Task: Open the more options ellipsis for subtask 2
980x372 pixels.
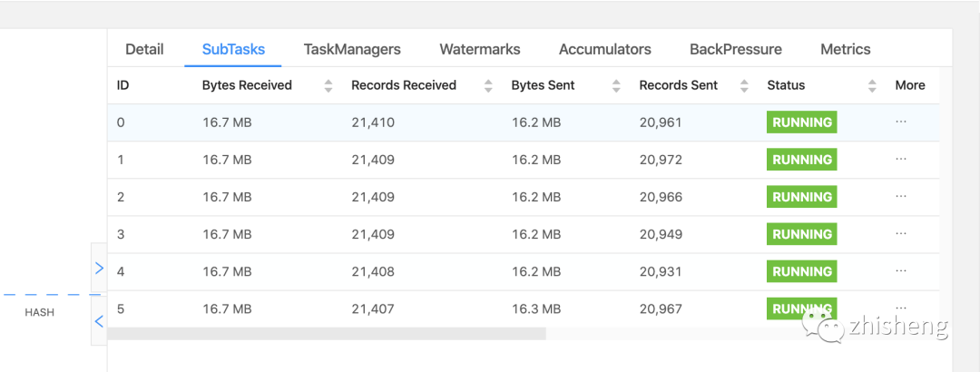Action: pyautogui.click(x=901, y=196)
